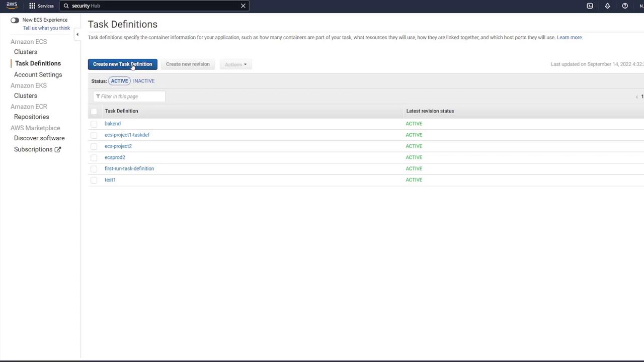Go to previous page pagination arrow
Screen dimensions: 644x362
tap(636, 97)
